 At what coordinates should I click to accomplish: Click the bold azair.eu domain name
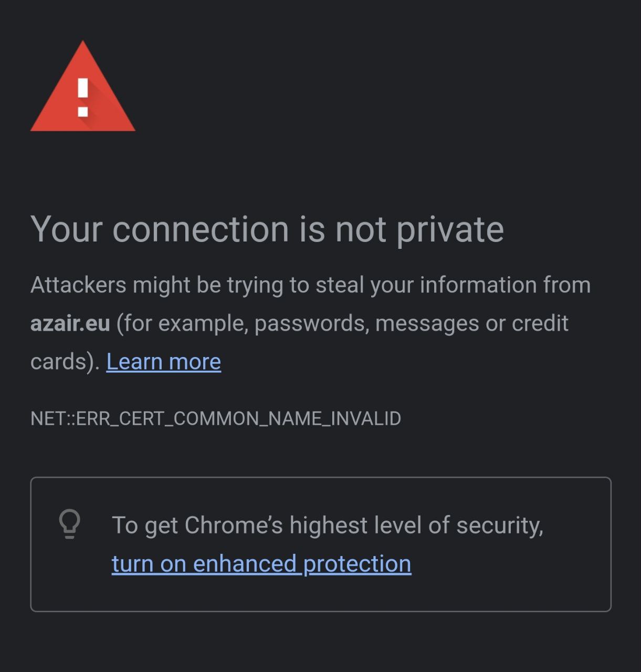click(x=70, y=323)
